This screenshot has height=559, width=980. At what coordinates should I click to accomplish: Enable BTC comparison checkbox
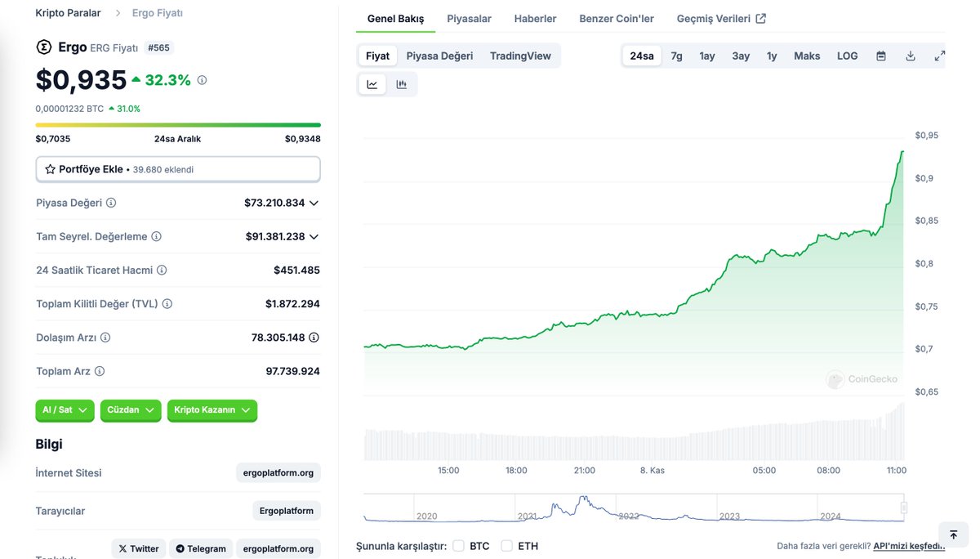click(x=458, y=545)
